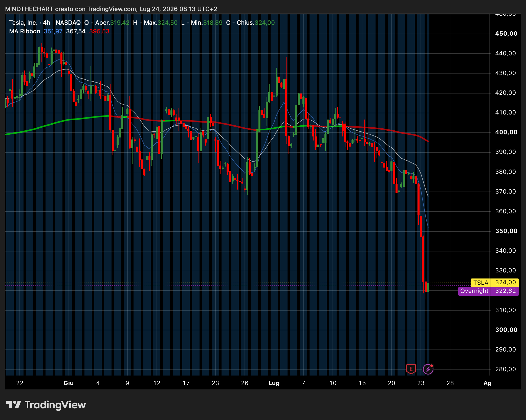
Task: Click the blue MA value 351,97
Action: (53, 31)
